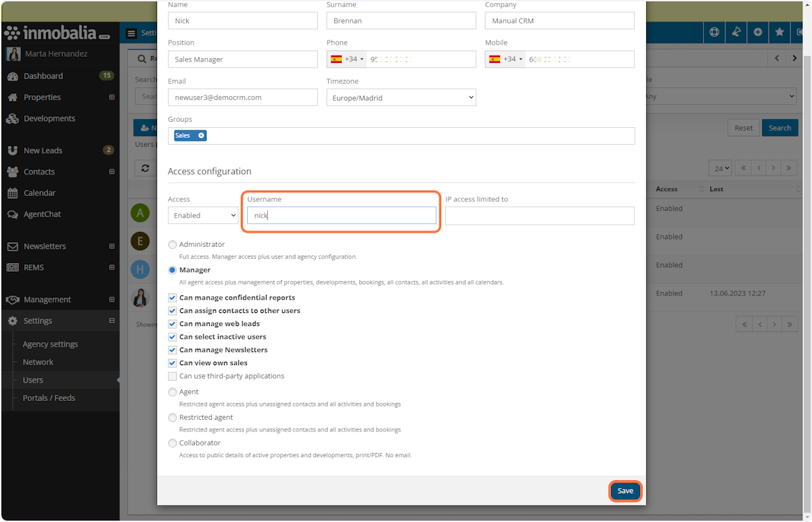Click the hamburger menu toggle
Viewport: 812px width, 522px height.
[x=131, y=32]
